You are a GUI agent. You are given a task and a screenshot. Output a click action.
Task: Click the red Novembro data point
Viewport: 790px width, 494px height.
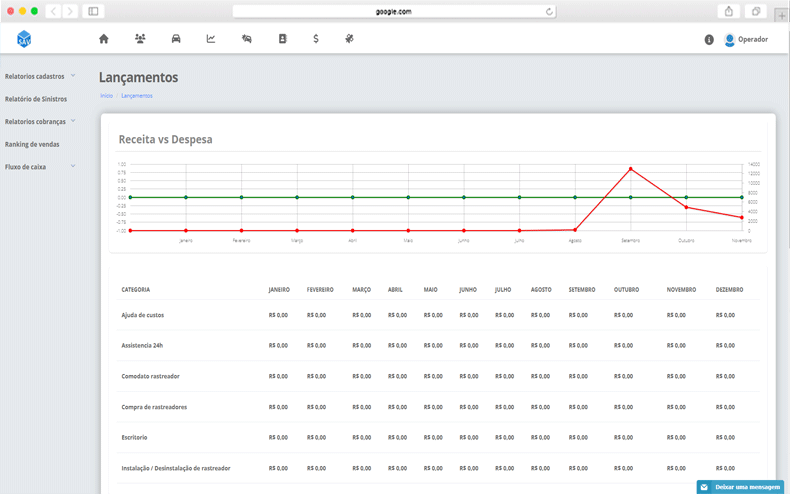[742, 217]
